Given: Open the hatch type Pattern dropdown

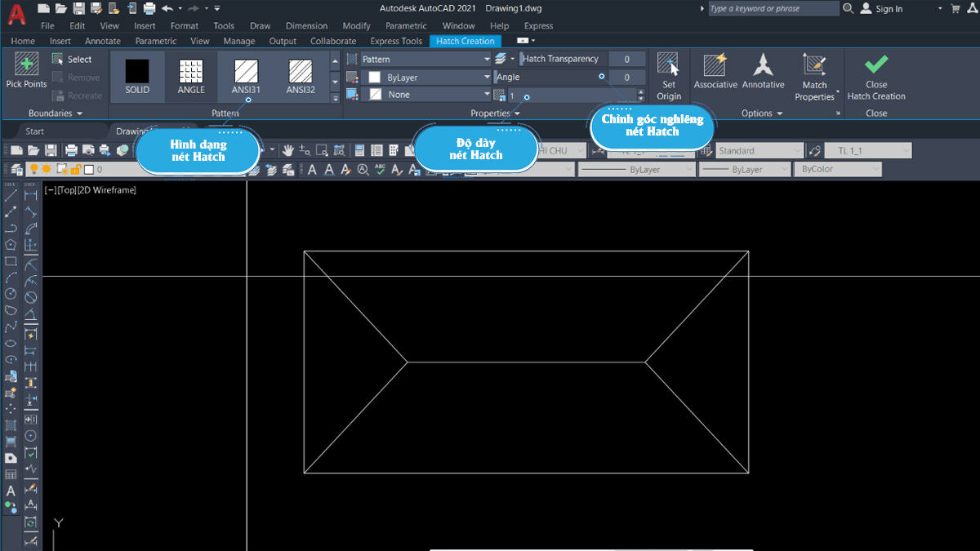Looking at the screenshot, I should 426,60.
